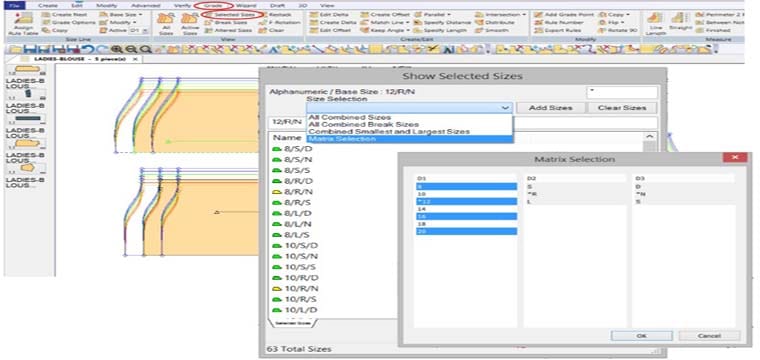
Task: Click the Add Sizes button
Action: 550,108
